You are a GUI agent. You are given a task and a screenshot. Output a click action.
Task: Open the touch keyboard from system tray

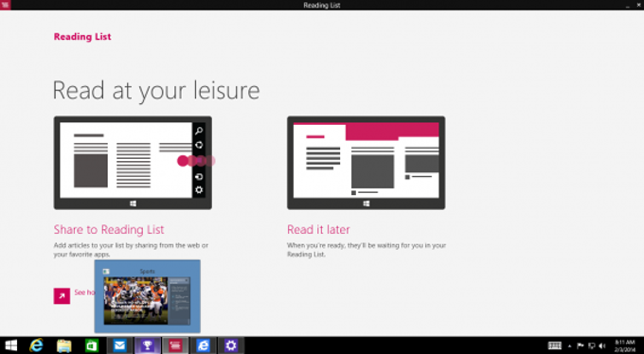click(554, 345)
